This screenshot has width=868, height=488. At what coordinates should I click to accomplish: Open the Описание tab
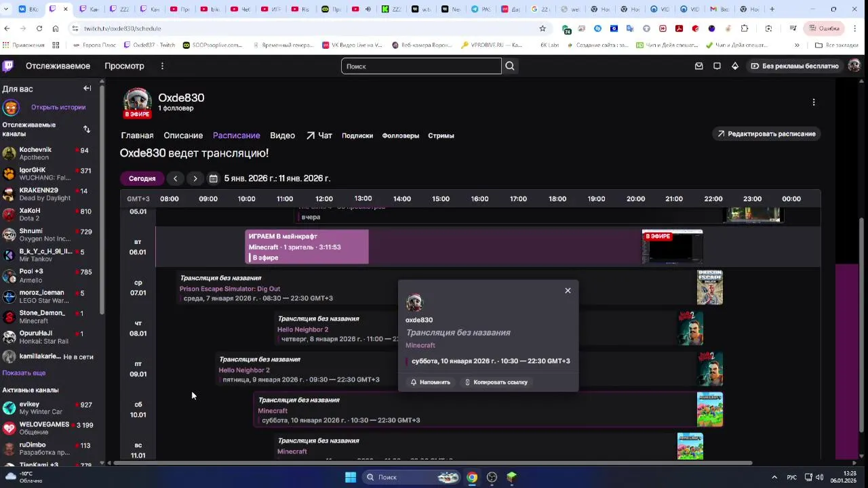(x=183, y=136)
